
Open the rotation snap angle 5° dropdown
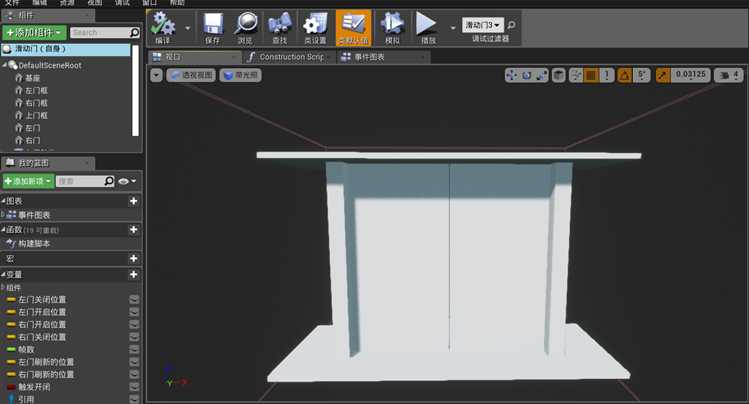(x=642, y=75)
